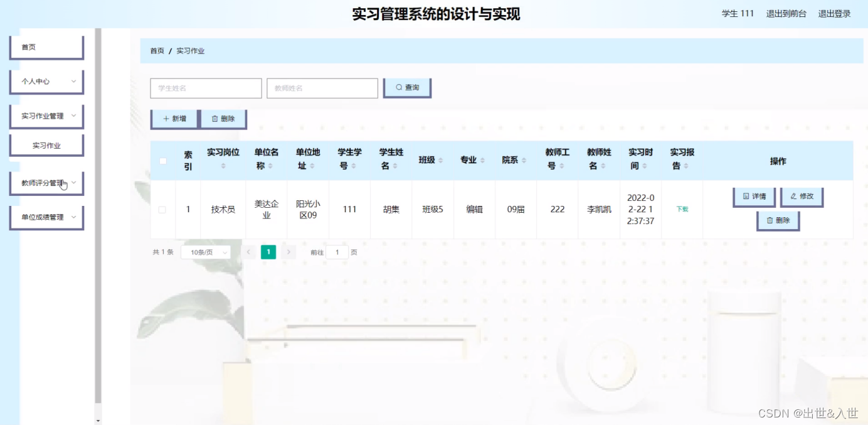Expand 单位成绩管理 sidebar menu

coord(47,217)
